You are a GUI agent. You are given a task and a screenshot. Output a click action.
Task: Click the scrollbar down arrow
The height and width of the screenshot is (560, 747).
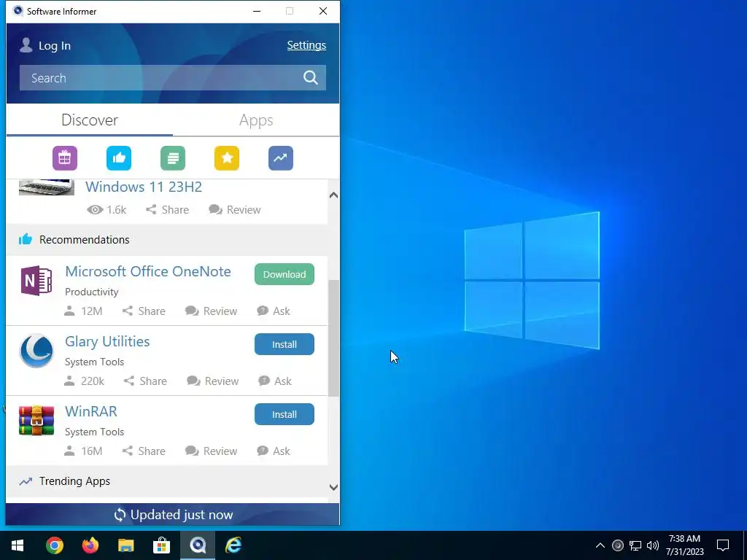coord(333,487)
